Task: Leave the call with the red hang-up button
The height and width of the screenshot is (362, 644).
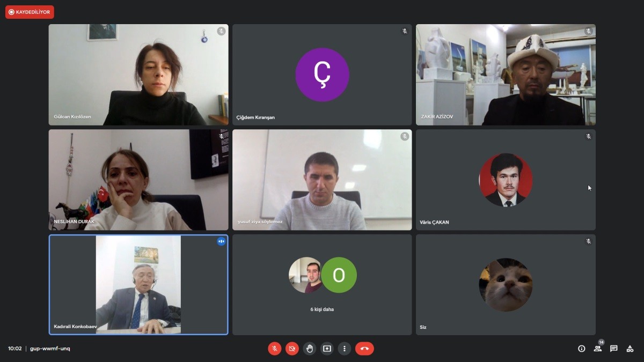Action: pos(364,349)
